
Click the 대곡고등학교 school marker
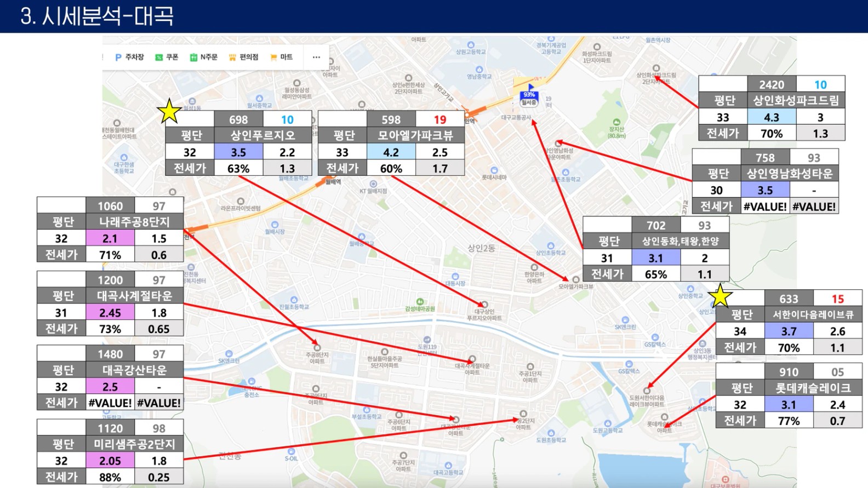(x=448, y=469)
